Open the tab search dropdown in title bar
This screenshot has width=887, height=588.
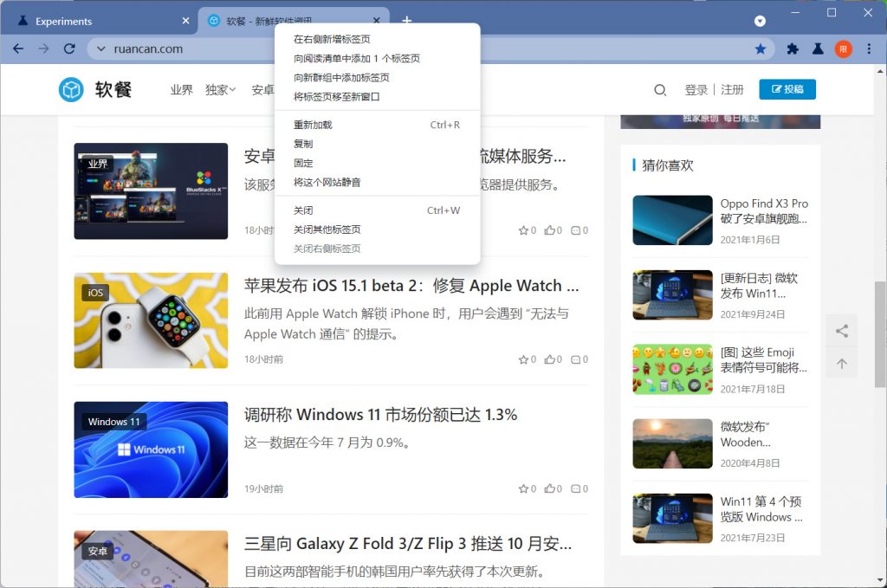click(x=760, y=21)
